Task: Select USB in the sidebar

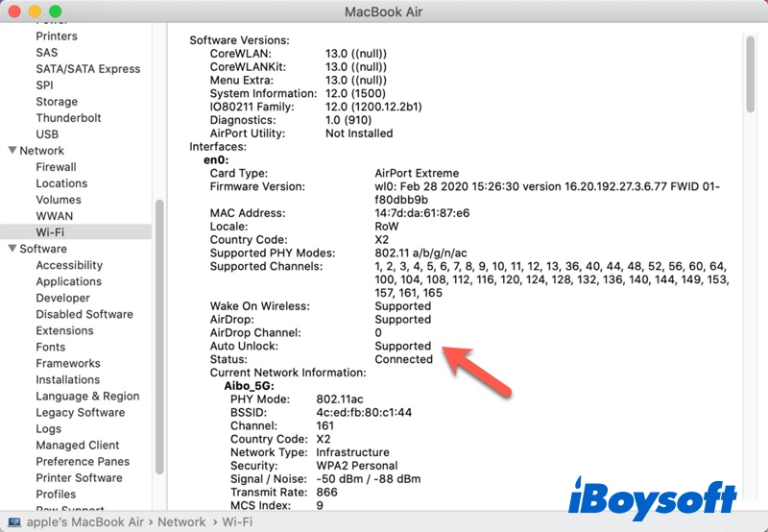Action: (x=47, y=134)
